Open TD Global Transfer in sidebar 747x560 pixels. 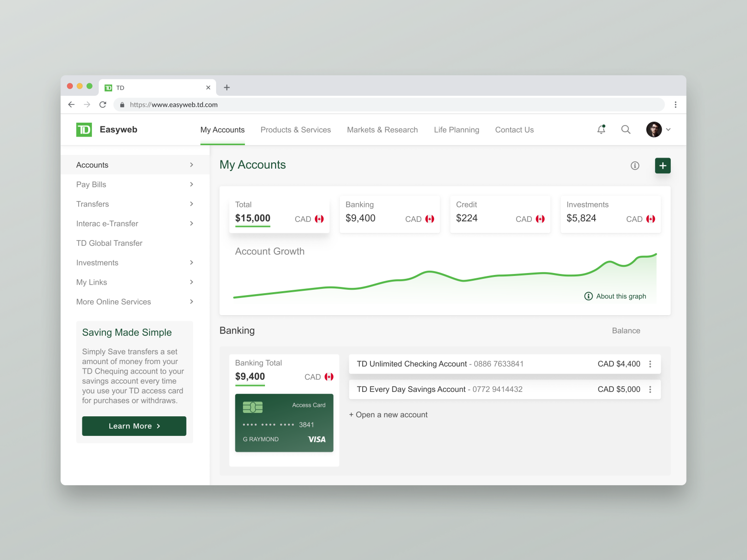pyautogui.click(x=109, y=243)
